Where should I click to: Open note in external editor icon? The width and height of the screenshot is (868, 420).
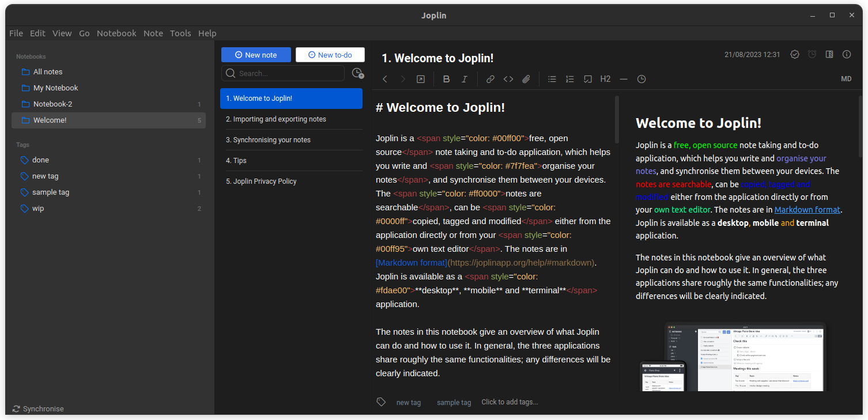click(x=421, y=79)
